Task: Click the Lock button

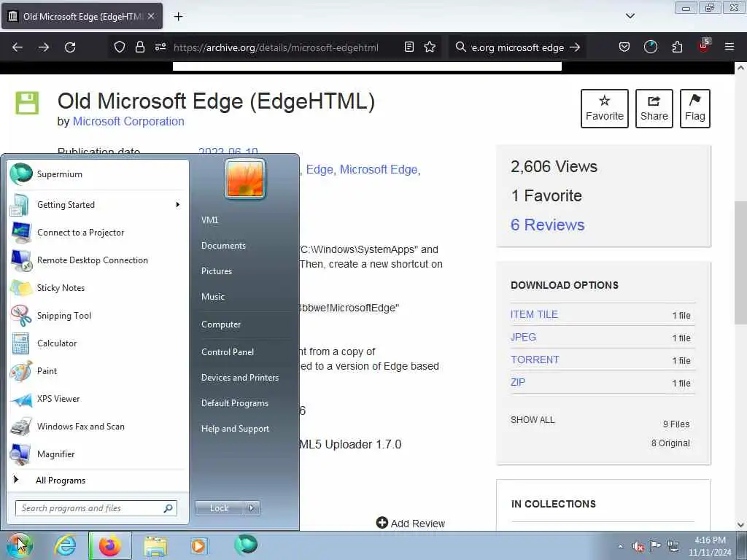Action: [219, 508]
